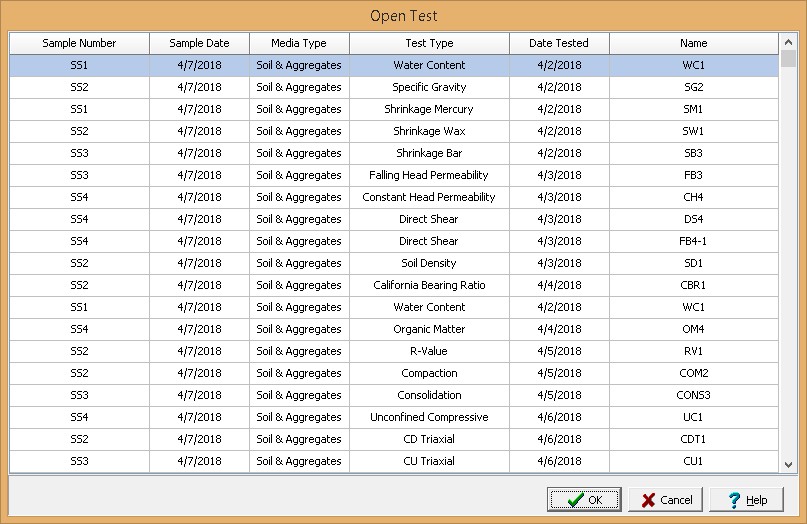Screen dimensions: 807x524
Task: Select the Specific Gravity test row
Action: [429, 87]
